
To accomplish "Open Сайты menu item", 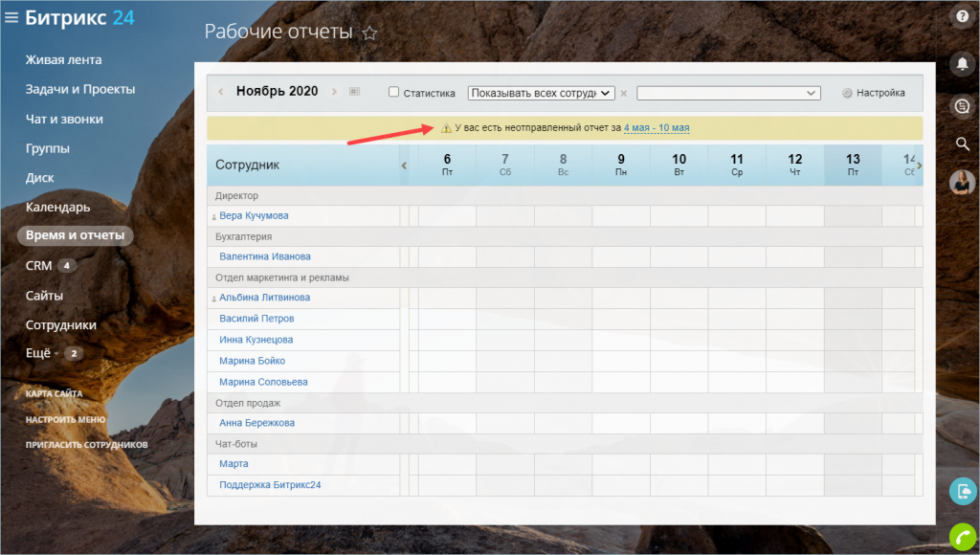I will click(44, 296).
